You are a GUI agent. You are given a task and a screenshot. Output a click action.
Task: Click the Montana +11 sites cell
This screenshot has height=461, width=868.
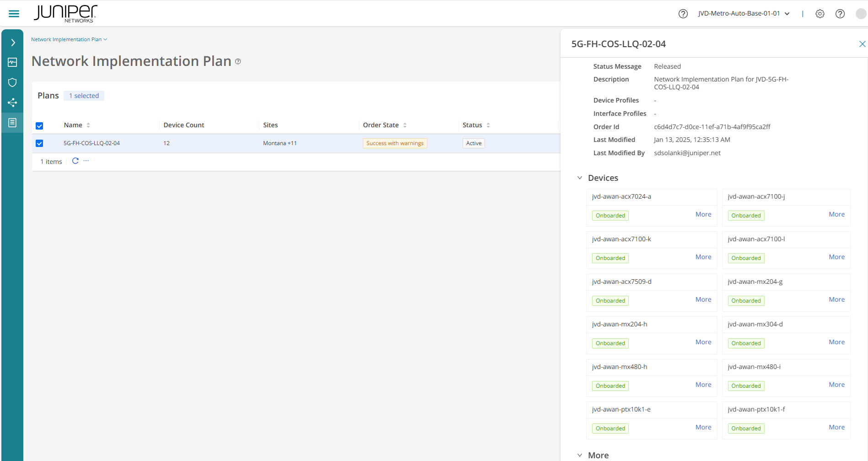[280, 143]
